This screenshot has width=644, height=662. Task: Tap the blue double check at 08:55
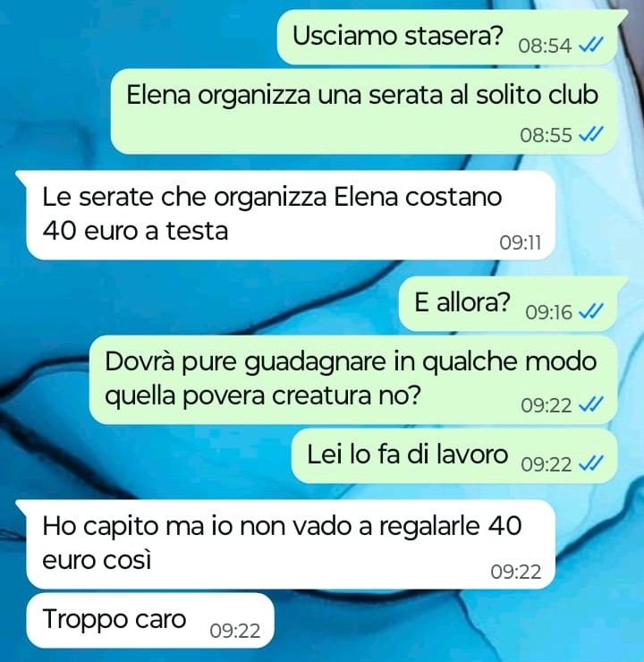click(x=590, y=135)
